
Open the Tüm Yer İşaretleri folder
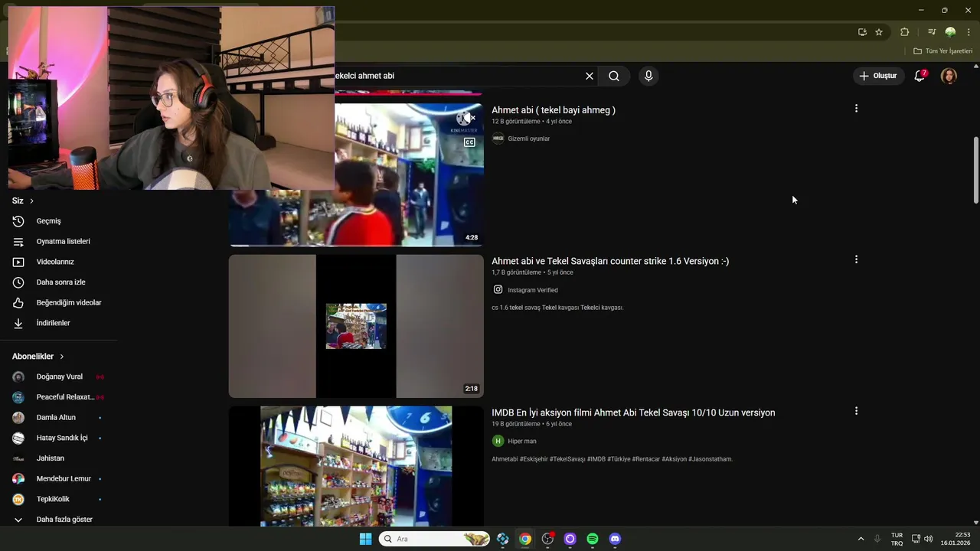942,51
